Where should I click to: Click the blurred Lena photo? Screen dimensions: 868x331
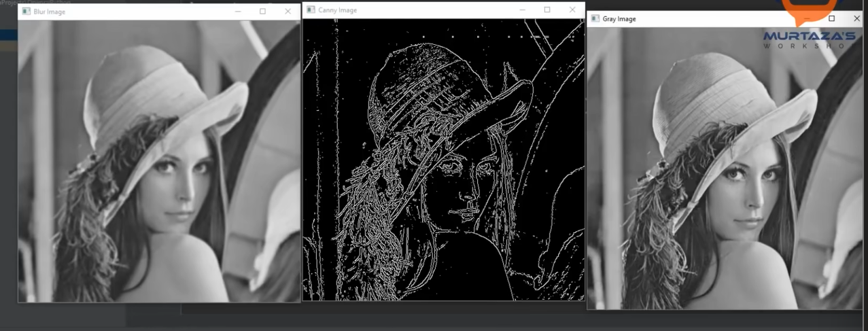pos(159,161)
